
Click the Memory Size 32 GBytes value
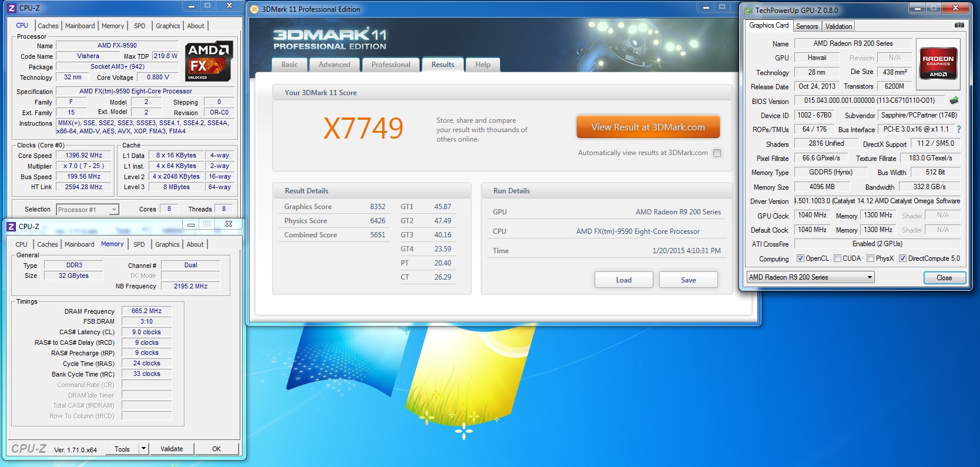(73, 276)
